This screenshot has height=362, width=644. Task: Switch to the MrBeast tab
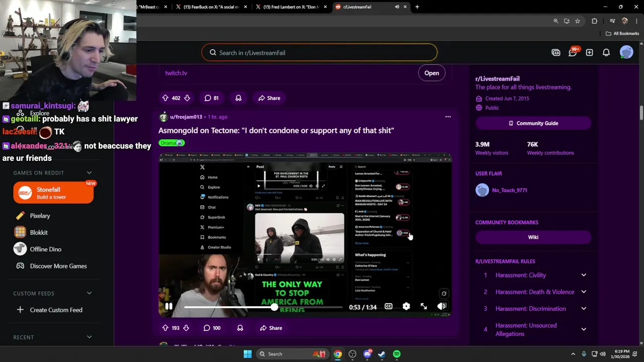[152, 7]
